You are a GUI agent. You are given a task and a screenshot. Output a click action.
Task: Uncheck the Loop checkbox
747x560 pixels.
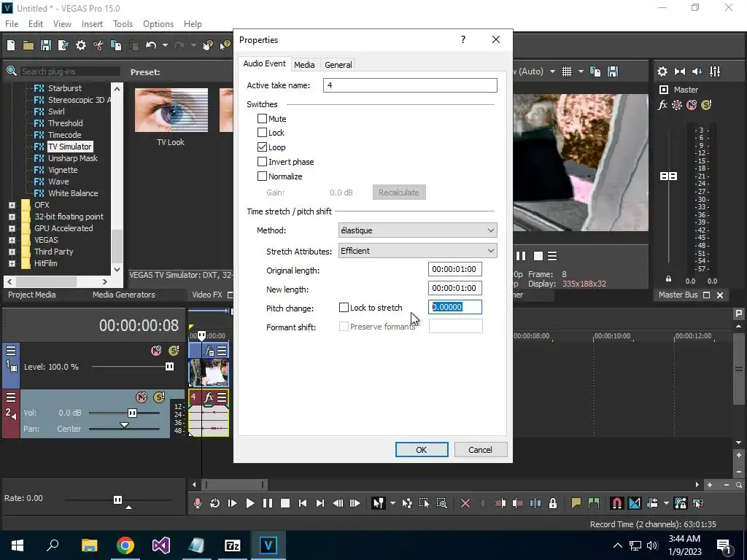[262, 147]
